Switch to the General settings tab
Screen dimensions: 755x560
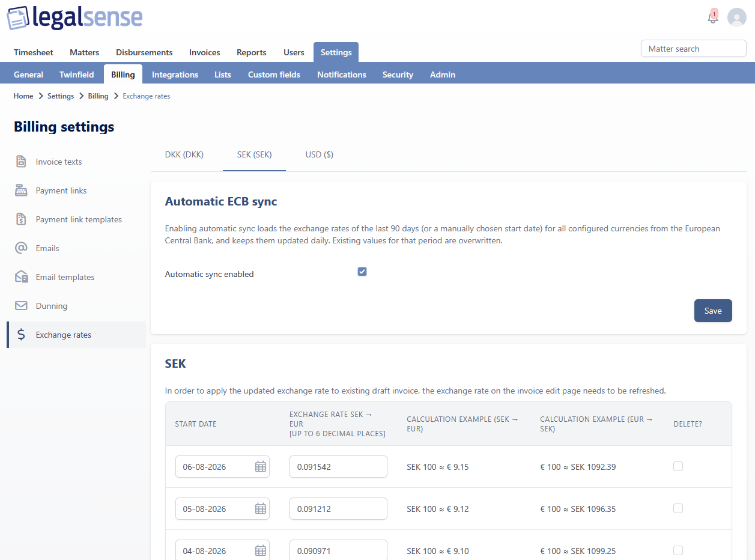(x=29, y=75)
